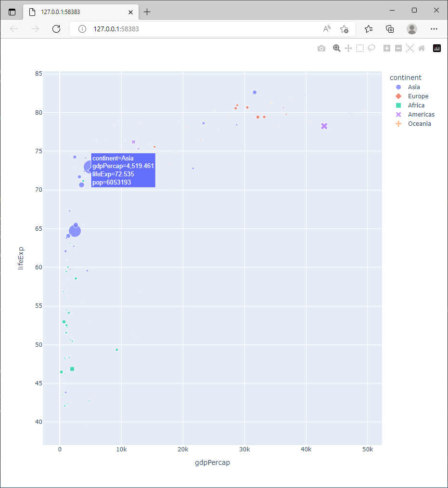The width and height of the screenshot is (448, 488).
Task: Choose the Lasso Select tool
Action: coord(371,48)
